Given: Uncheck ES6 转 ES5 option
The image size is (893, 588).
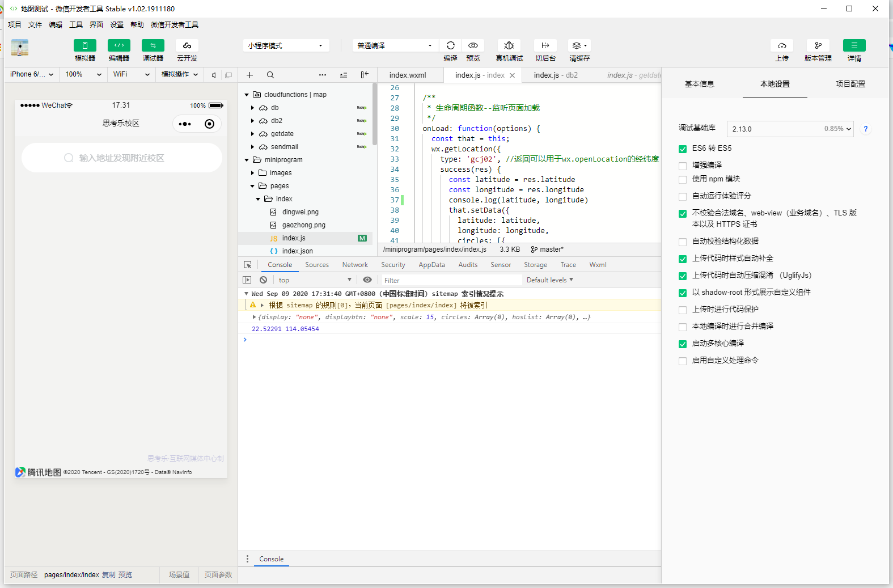Looking at the screenshot, I should [x=683, y=149].
